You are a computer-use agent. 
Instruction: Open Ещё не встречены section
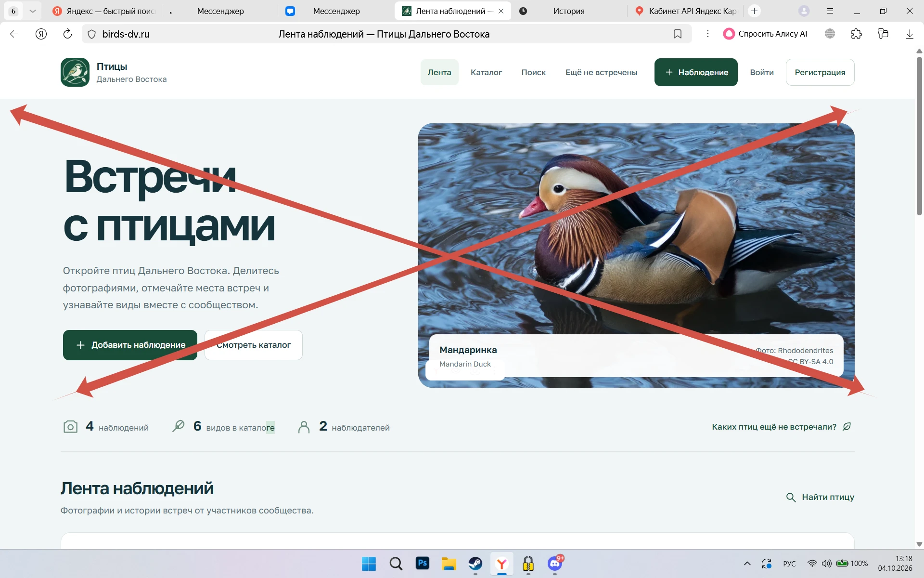click(x=601, y=72)
